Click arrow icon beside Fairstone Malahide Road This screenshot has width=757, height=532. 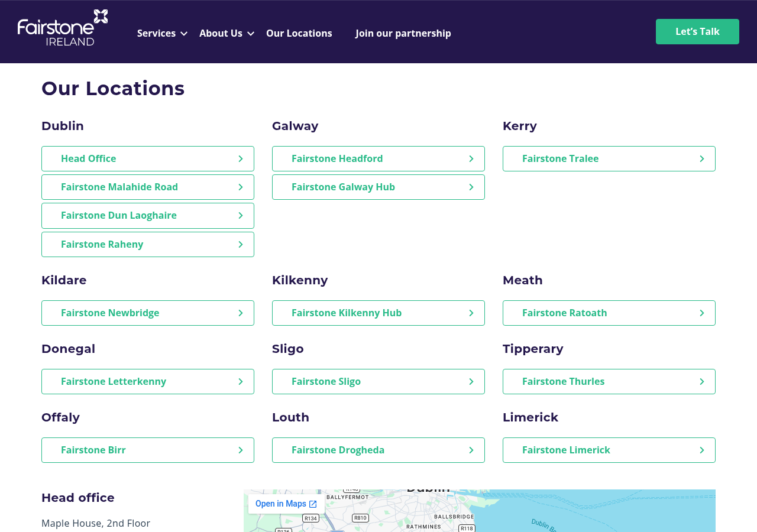coord(241,187)
